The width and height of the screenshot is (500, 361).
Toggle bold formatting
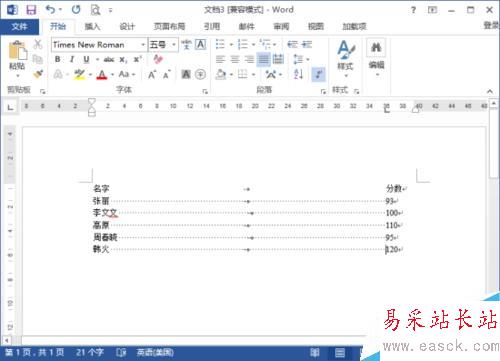click(x=58, y=59)
